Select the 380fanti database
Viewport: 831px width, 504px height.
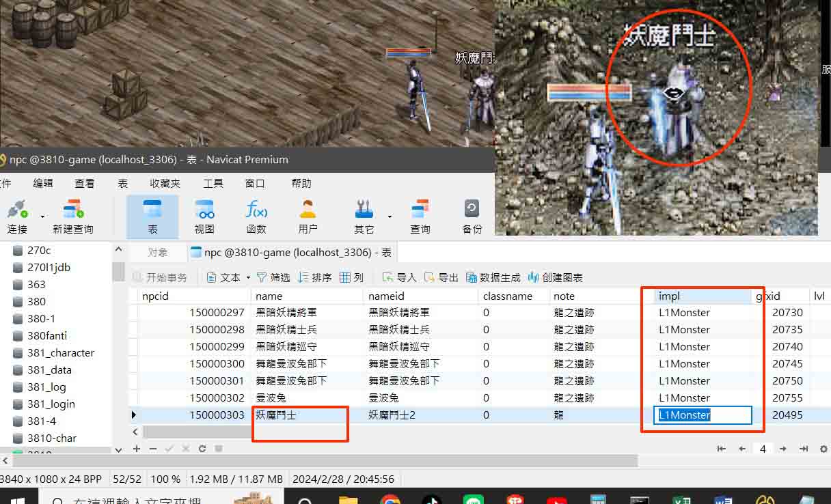[x=47, y=335]
